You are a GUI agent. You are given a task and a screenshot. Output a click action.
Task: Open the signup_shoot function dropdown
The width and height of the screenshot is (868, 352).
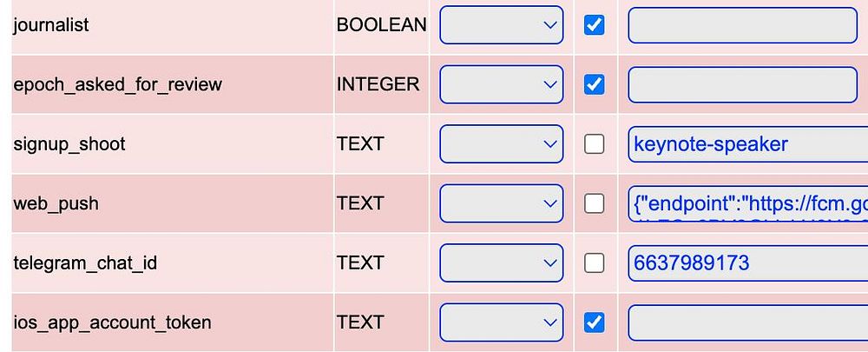502,143
